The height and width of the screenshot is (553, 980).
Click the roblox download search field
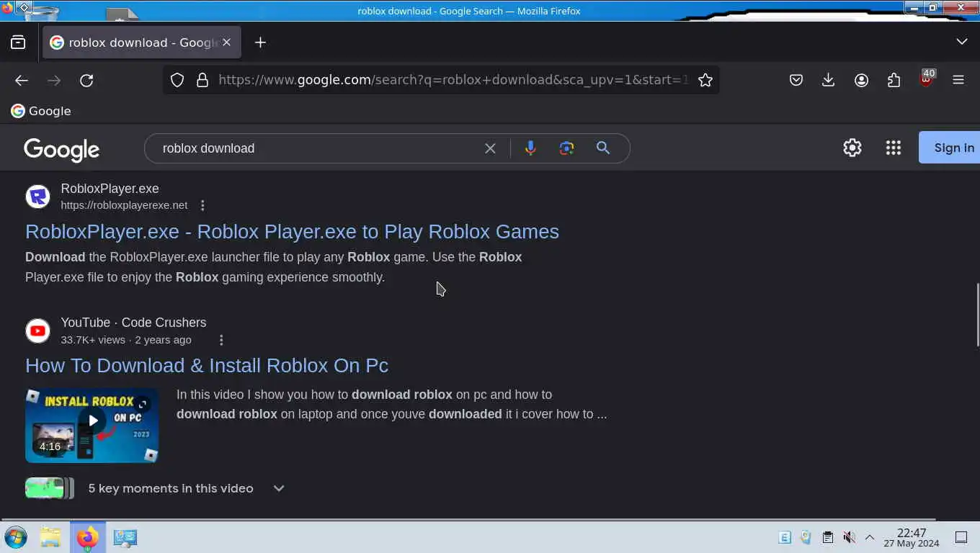(x=317, y=148)
